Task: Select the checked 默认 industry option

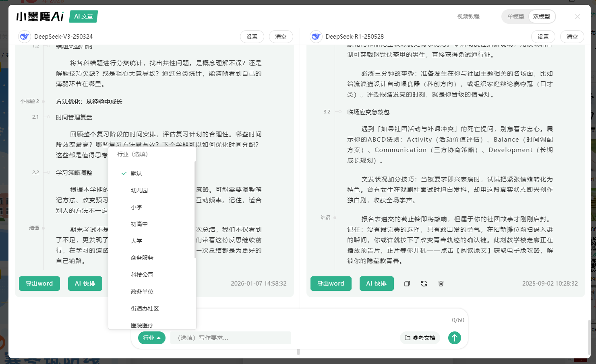Action: [137, 173]
